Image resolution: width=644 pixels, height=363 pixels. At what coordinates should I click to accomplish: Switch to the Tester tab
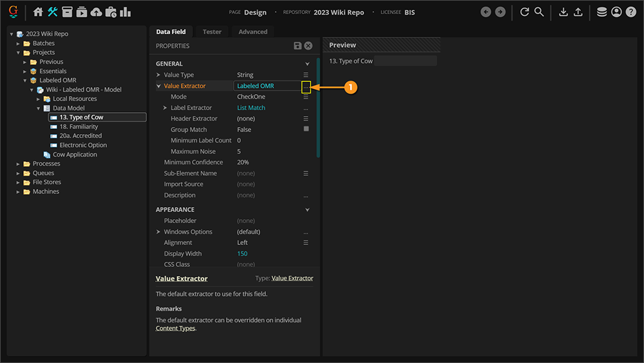[212, 32]
